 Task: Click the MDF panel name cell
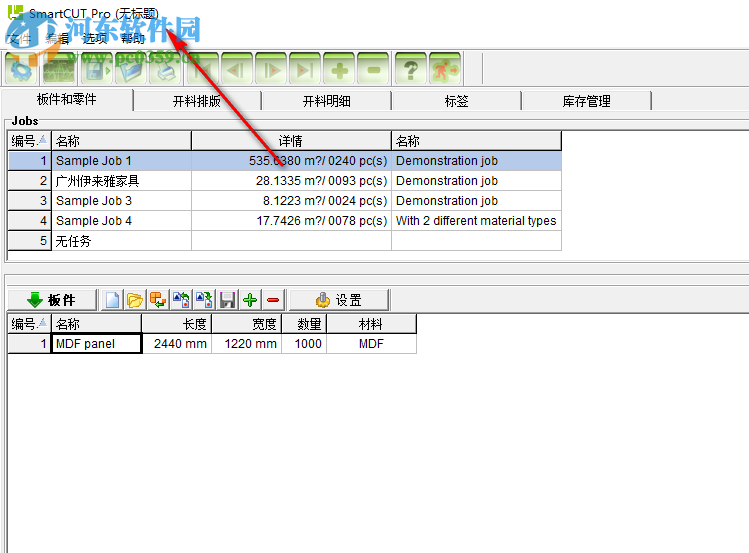[96, 344]
